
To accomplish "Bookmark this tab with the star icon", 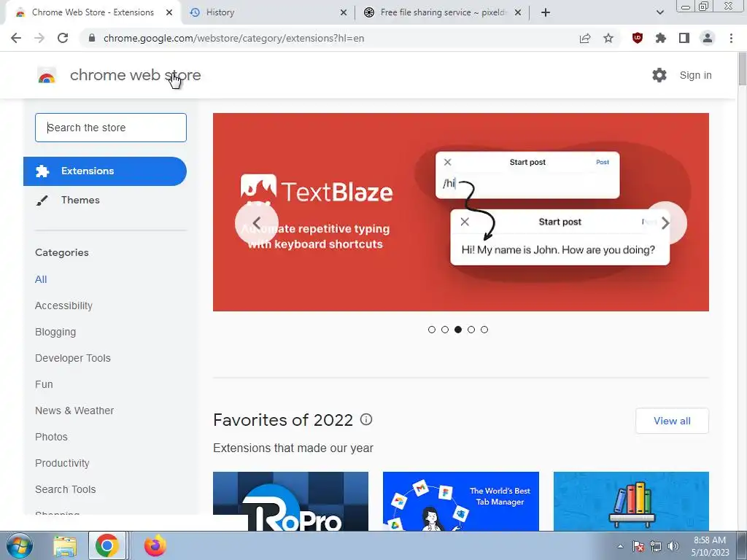I will pos(608,38).
